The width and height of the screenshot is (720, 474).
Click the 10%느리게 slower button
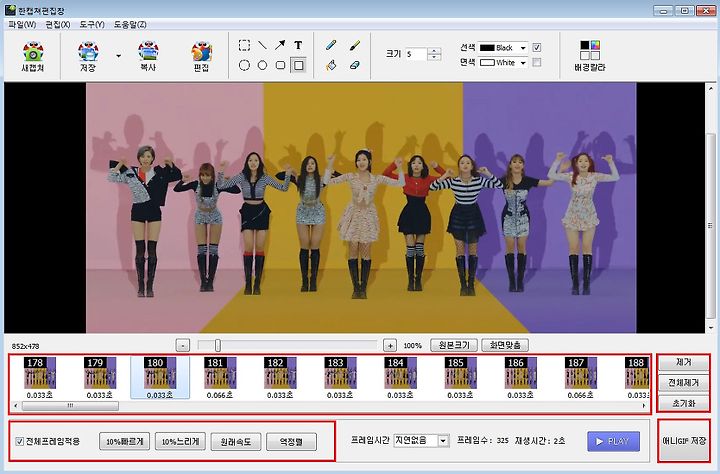tap(180, 442)
